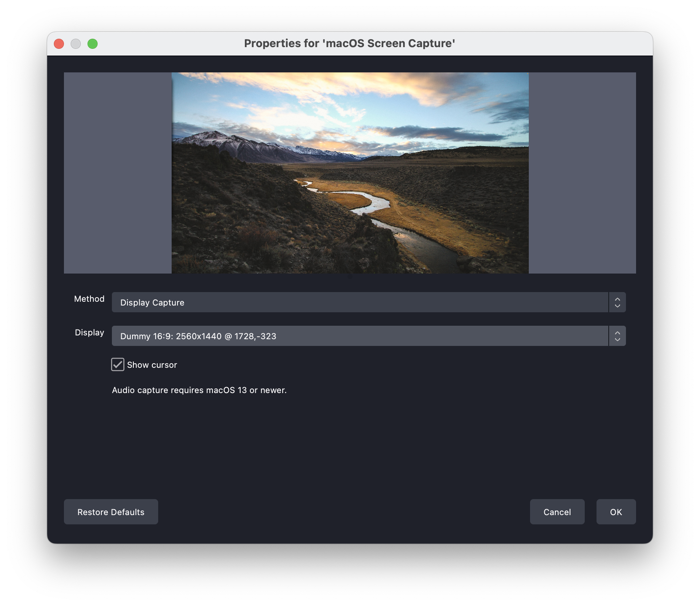
Task: Click the Method label
Action: tap(89, 299)
